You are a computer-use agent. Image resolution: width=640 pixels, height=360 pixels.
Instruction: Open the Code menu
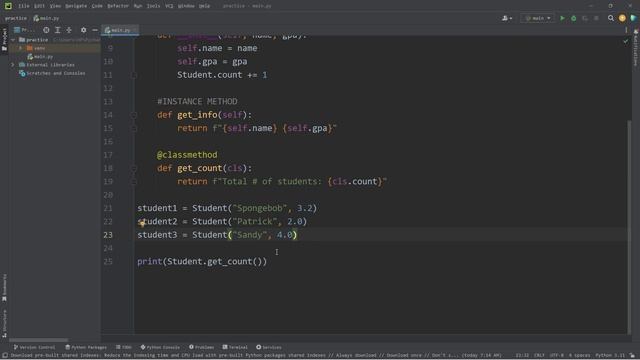coord(97,6)
